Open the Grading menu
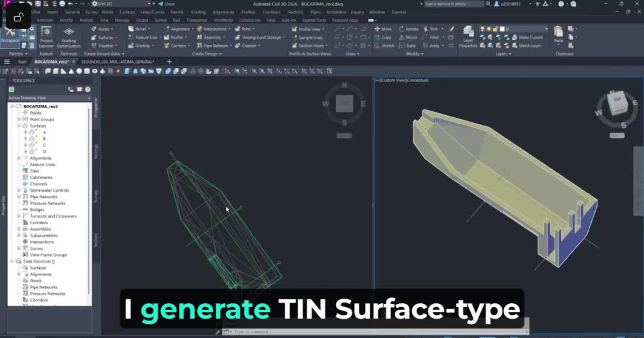 pos(198,12)
